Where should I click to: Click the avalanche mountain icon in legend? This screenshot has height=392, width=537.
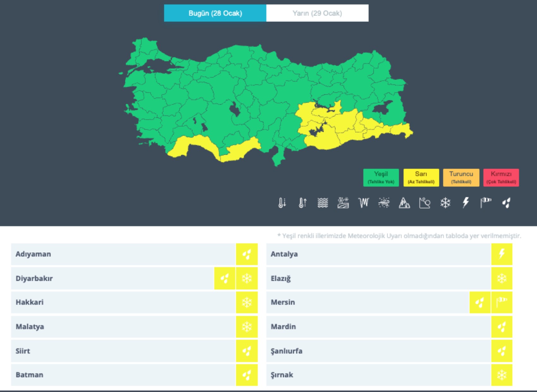404,203
